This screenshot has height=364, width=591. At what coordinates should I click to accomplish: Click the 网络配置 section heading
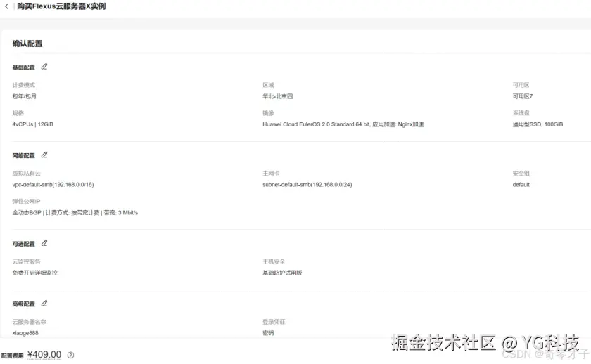click(x=23, y=155)
